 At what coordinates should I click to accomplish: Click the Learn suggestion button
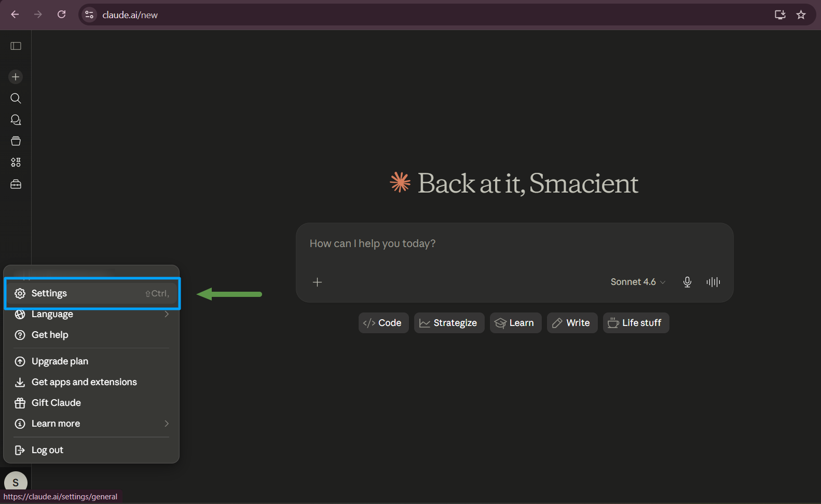(515, 323)
